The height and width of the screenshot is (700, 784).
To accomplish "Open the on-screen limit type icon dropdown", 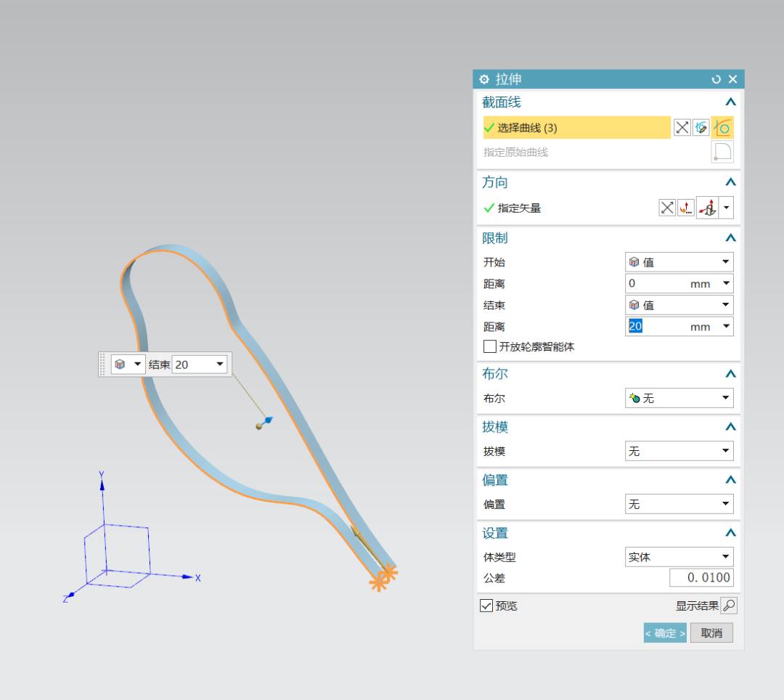I will tap(128, 365).
